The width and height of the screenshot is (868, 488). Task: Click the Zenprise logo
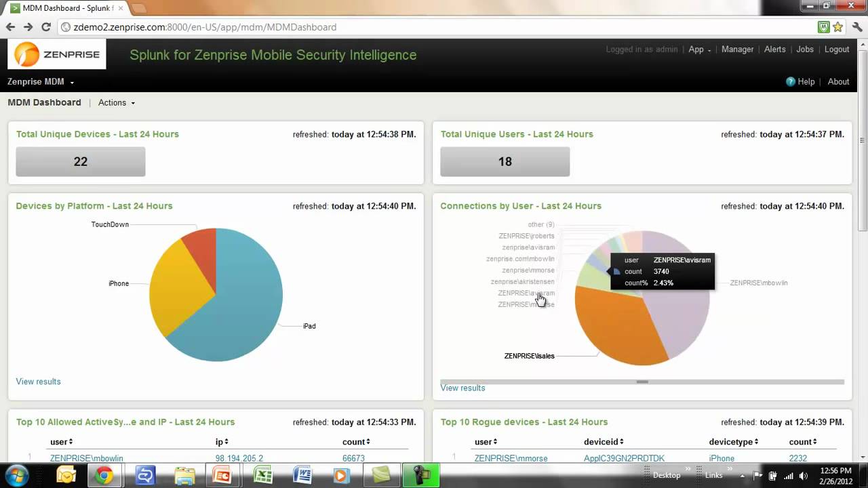point(57,54)
